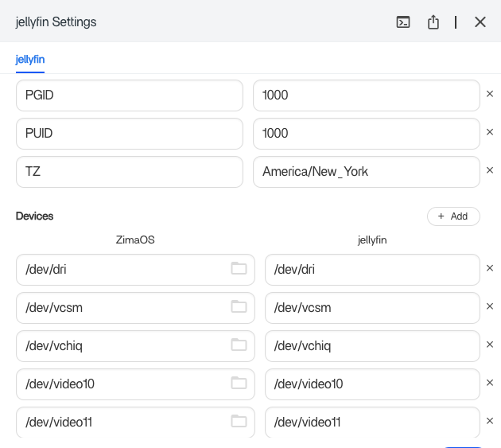501x448 pixels.
Task: Delete the TZ environment variable row
Action: pos(490,170)
